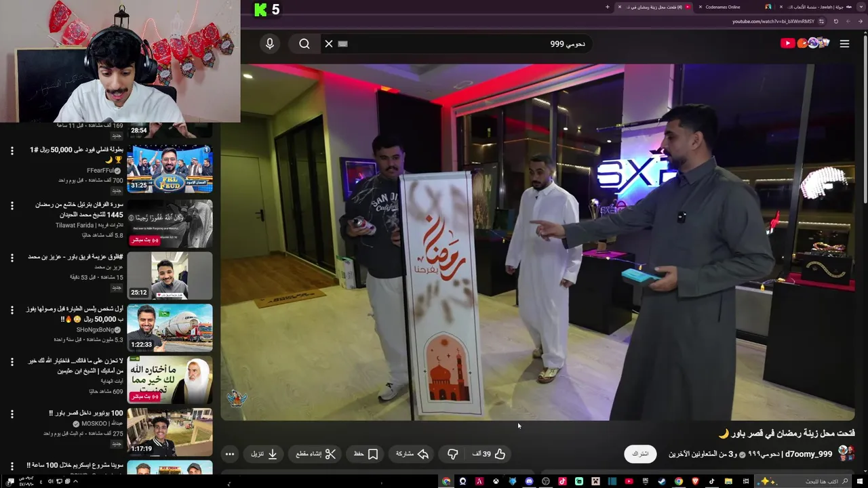
Task: Open the 25:12 عزيز بن محمد thumbnail
Action: pos(170,275)
